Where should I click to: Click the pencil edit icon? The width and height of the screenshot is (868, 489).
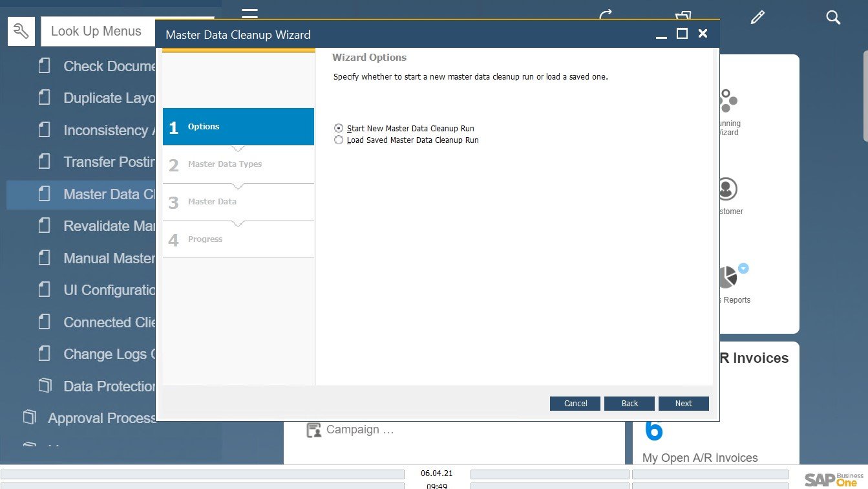coord(757,17)
